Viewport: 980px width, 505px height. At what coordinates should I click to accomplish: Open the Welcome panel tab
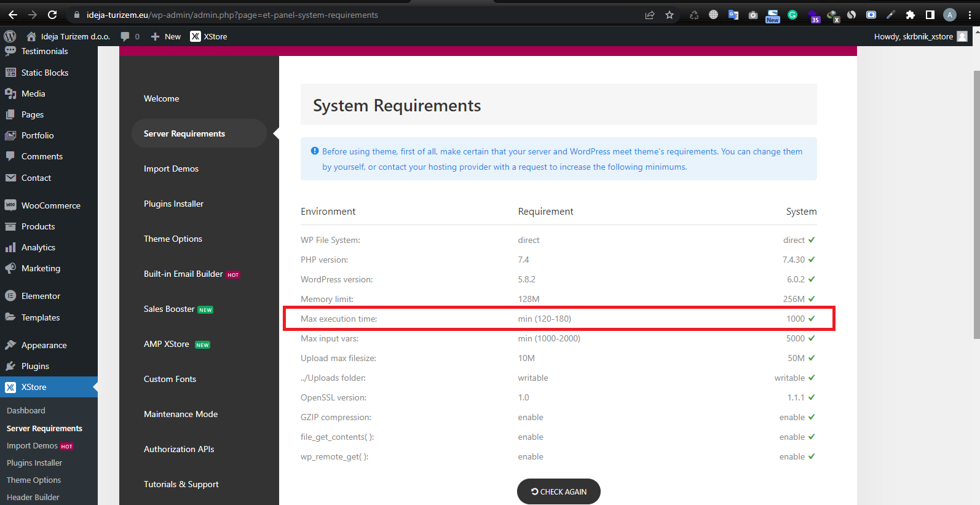162,98
